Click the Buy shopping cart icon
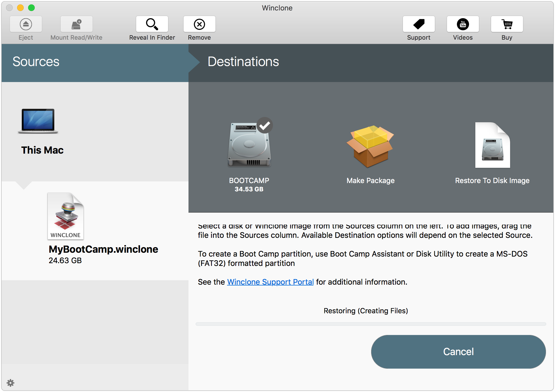The width and height of the screenshot is (555, 392). click(507, 24)
